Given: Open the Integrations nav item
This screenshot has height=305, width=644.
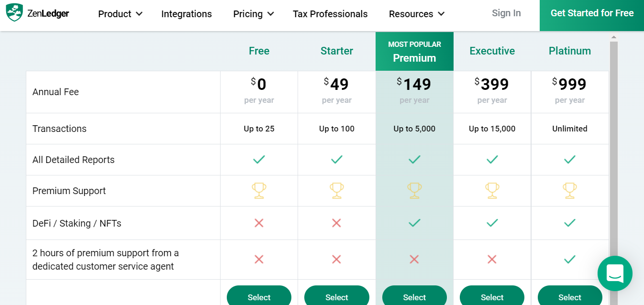Looking at the screenshot, I should tap(187, 14).
